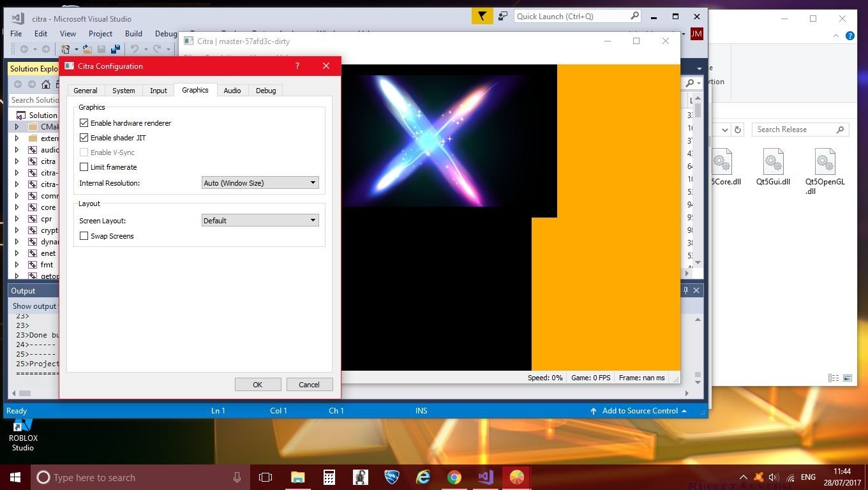
Task: Click the Output panel horizontal scrollbar thumb
Action: click(25, 393)
